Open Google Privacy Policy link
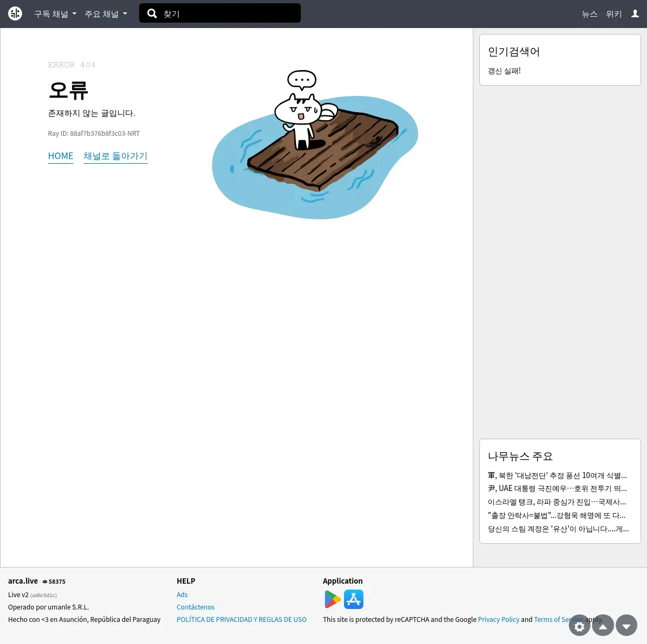Image resolution: width=647 pixels, height=644 pixels. [499, 620]
